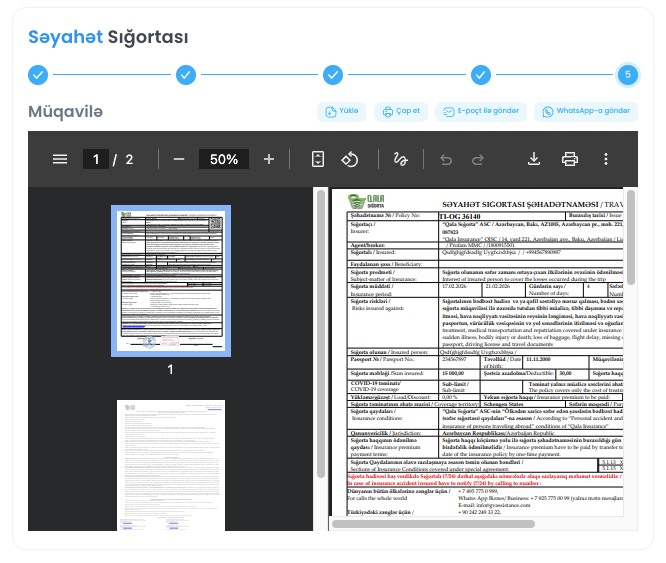Screen dimensions: 666x563
Task: Click the fit to page icon
Action: 318,159
